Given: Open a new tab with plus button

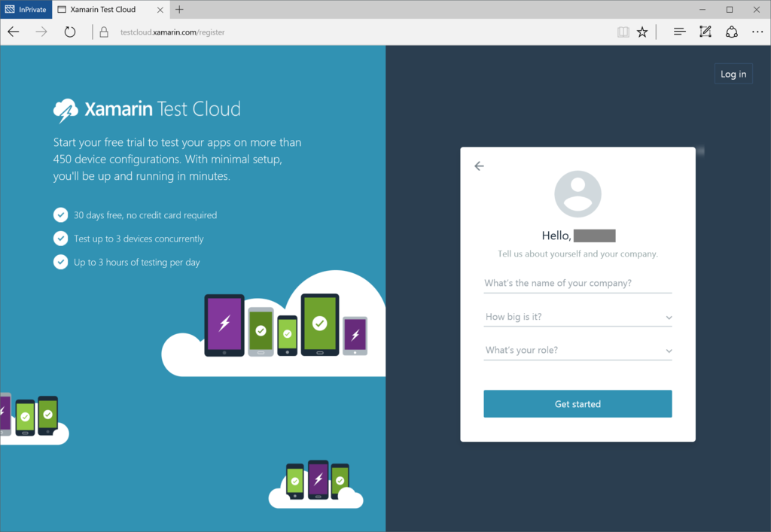Looking at the screenshot, I should [179, 9].
